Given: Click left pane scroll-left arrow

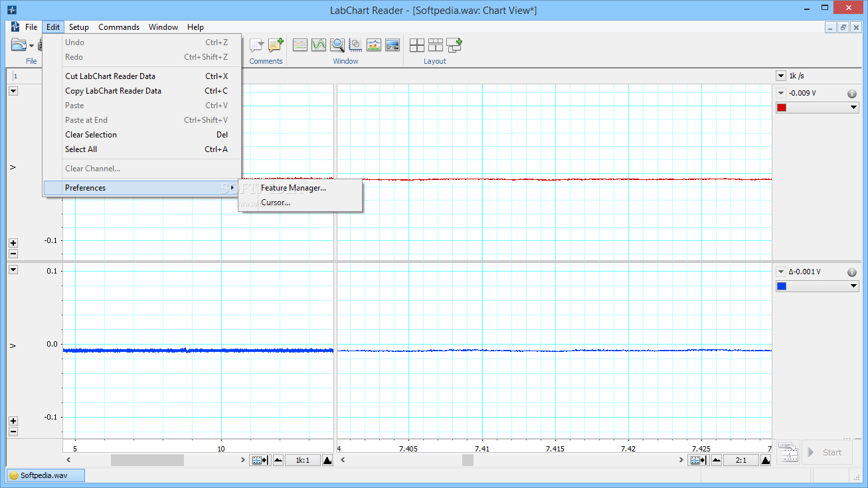Looking at the screenshot, I should (x=68, y=460).
